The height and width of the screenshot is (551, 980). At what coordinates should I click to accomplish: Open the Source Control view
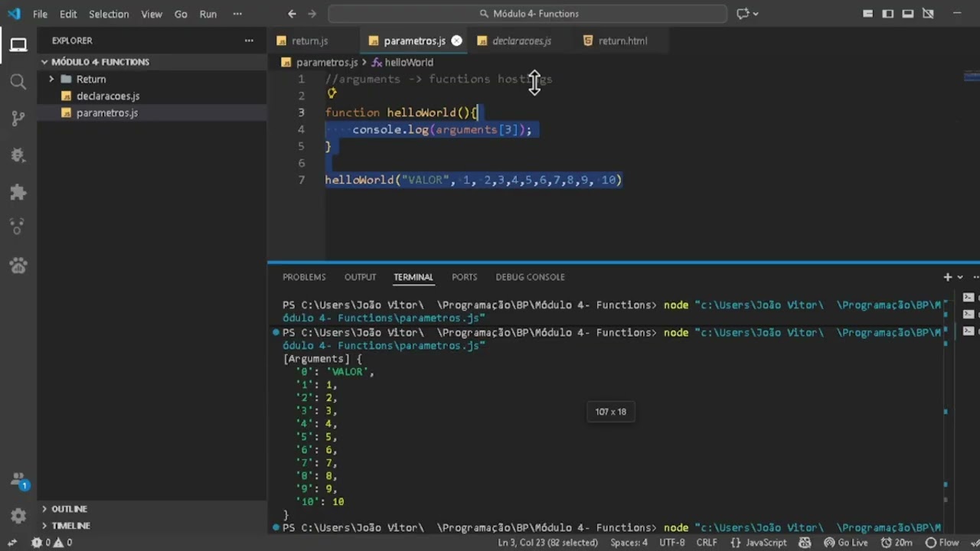point(18,118)
